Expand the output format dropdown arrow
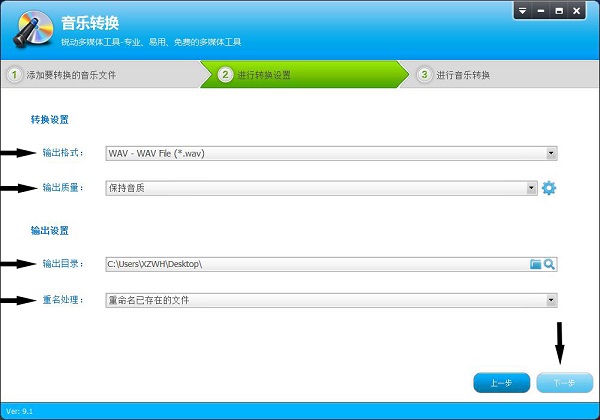600x420 pixels. (551, 153)
